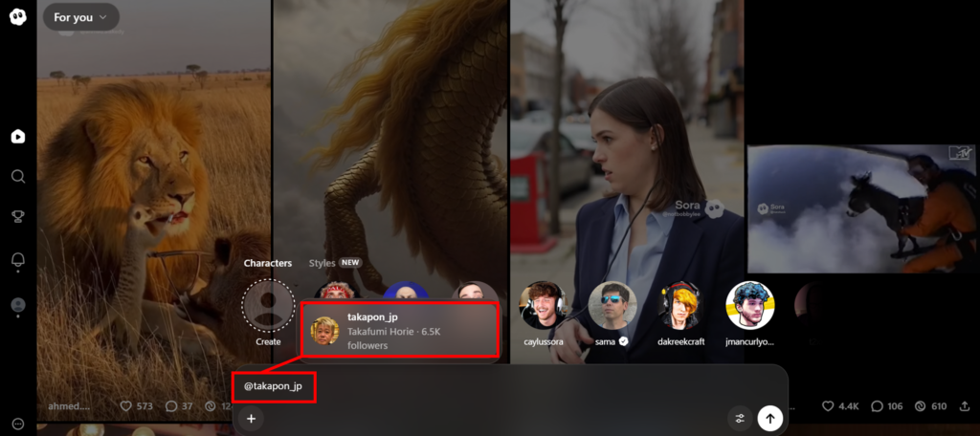The image size is (980, 436).
Task: Expand the For you feed dropdown
Action: click(80, 17)
